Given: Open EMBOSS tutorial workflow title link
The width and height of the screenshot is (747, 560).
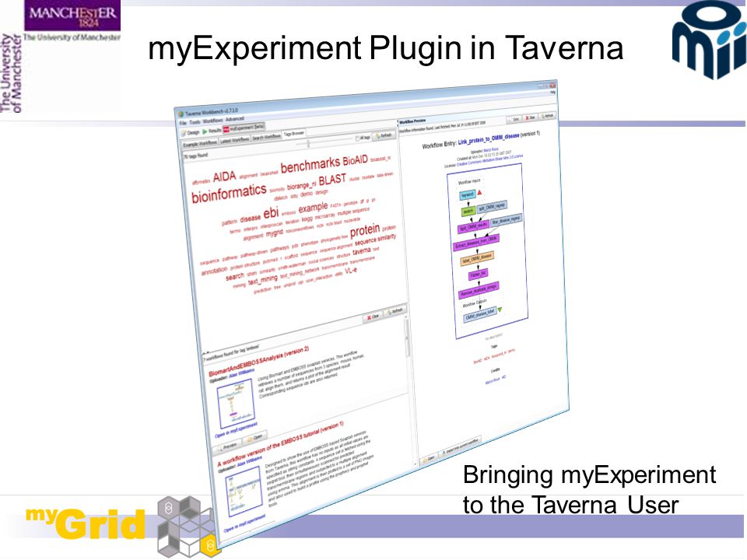Looking at the screenshot, I should pos(281,443).
